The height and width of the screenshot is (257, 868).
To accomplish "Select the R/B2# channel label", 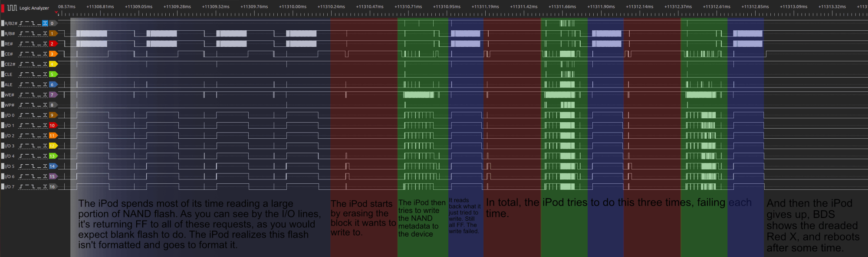I will click(x=11, y=23).
